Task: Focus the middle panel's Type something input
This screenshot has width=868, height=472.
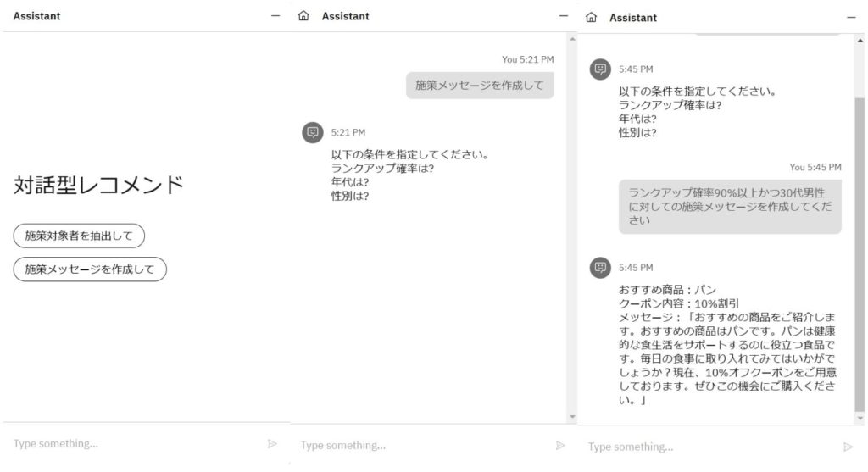Action: coord(424,446)
